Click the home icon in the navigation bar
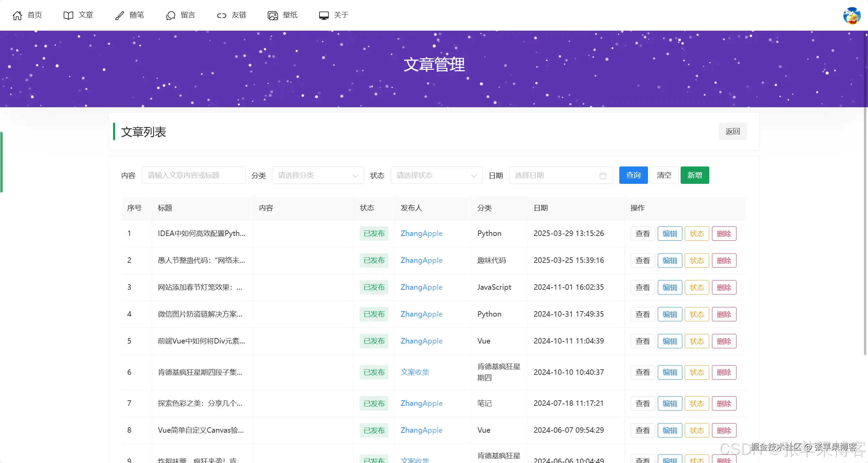Image resolution: width=868 pixels, height=463 pixels. [x=17, y=15]
